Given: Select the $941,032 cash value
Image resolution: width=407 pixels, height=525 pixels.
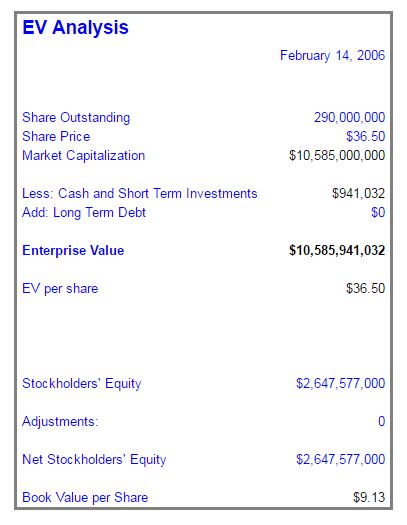Looking at the screenshot, I should point(358,194).
